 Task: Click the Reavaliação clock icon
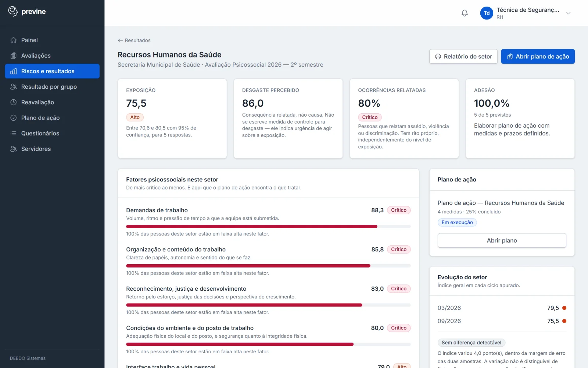pyautogui.click(x=14, y=102)
